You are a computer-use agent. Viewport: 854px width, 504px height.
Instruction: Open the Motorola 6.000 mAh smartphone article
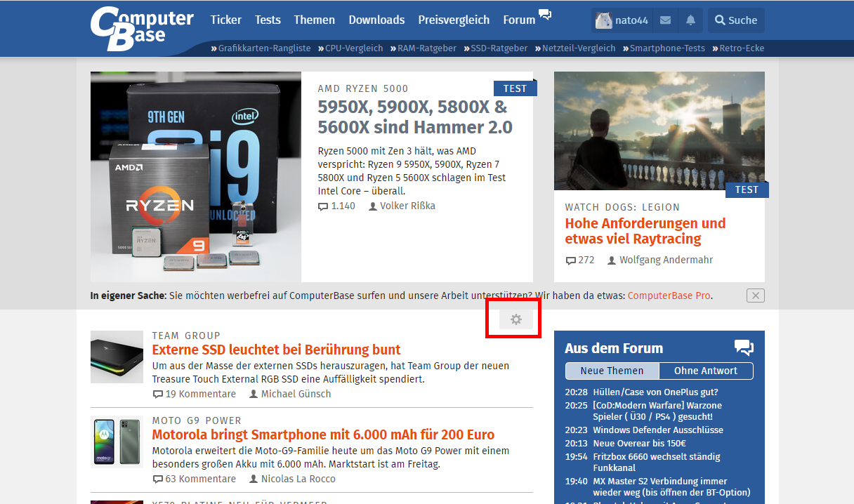(x=323, y=435)
